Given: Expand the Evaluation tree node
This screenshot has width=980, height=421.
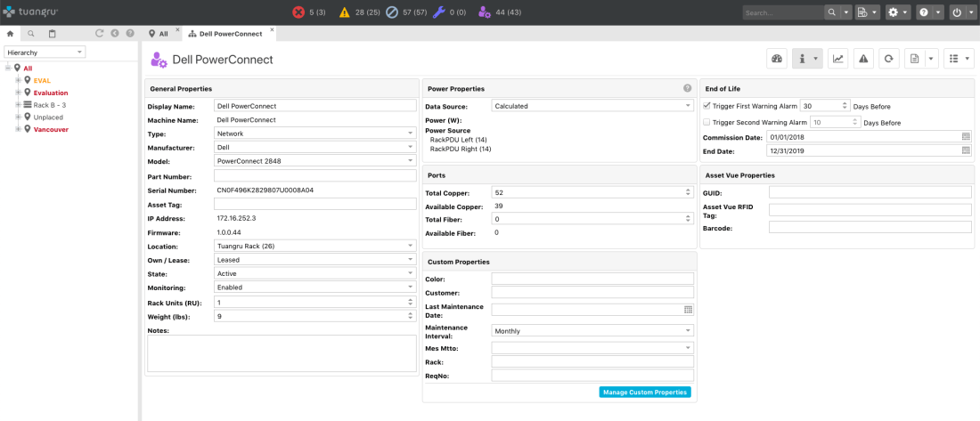Looking at the screenshot, I should coord(19,93).
